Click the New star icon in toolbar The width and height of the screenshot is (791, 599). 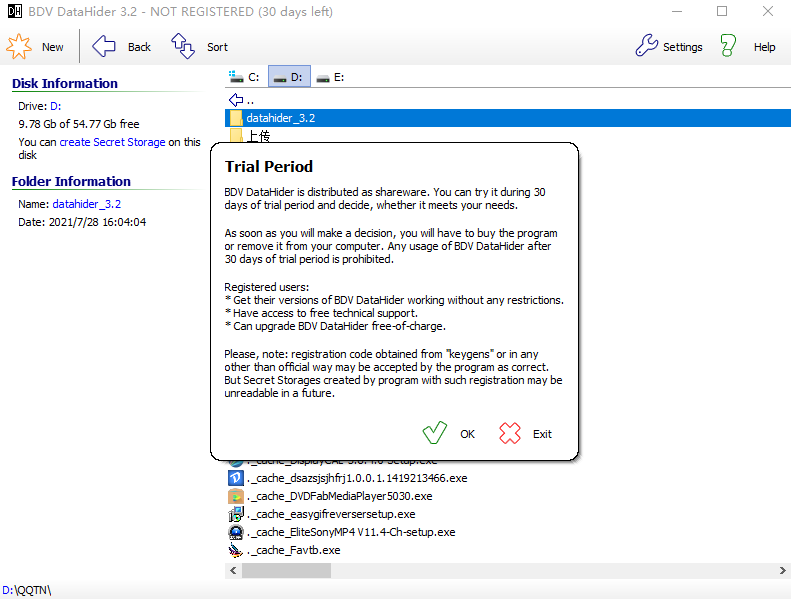pos(19,46)
